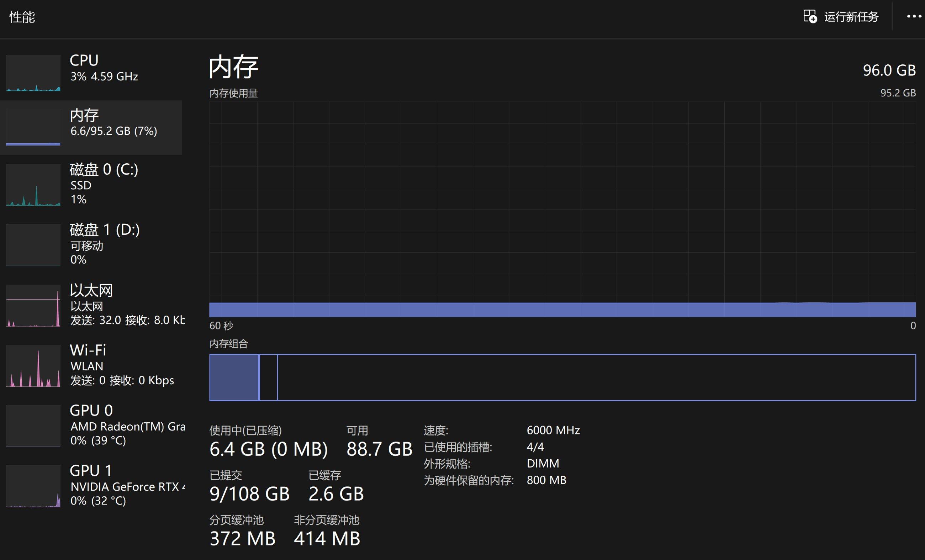This screenshot has height=560, width=925.
Task: Click the 88.7 GB available value
Action: 379,449
